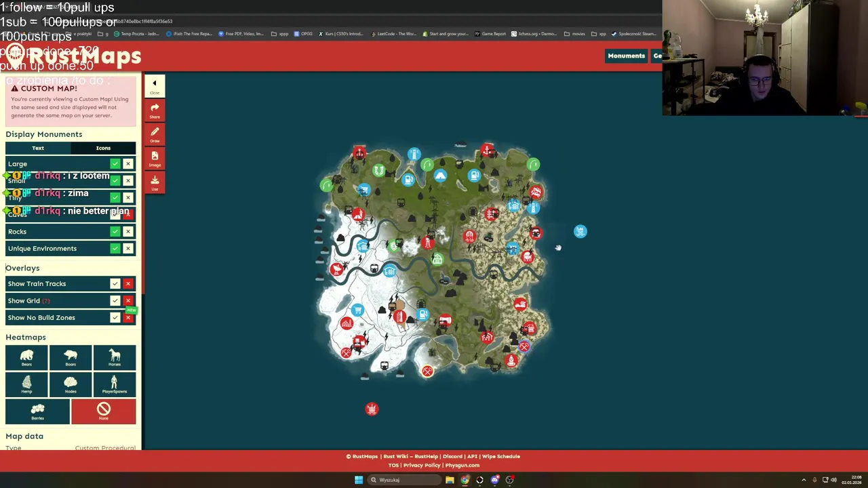This screenshot has height=488, width=868.
Task: Click the green horseshoe stables icon
Action: 379,171
